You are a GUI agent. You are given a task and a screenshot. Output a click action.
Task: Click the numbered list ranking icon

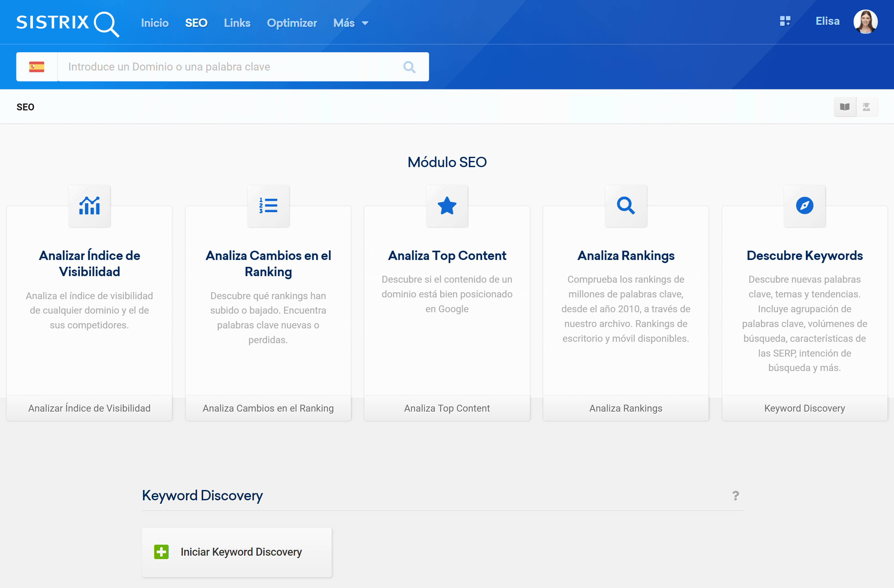[x=268, y=206]
